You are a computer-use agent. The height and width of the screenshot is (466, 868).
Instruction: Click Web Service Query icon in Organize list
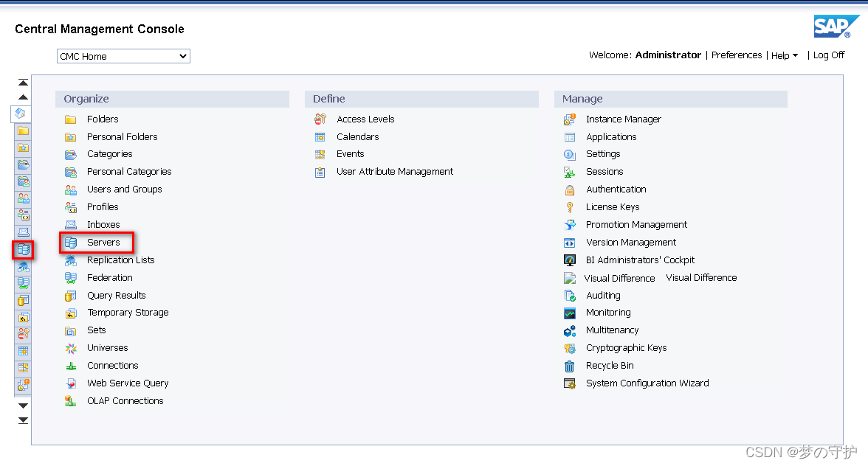pos(71,383)
